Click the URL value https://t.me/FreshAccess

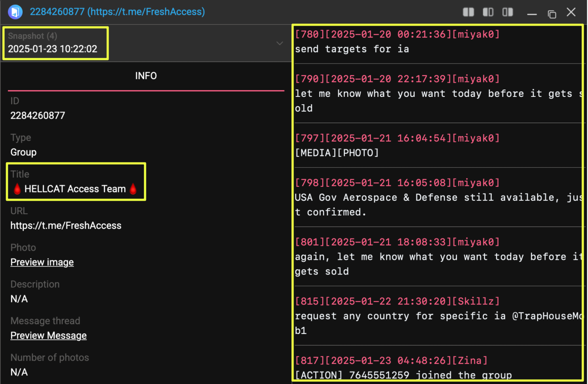[66, 225]
